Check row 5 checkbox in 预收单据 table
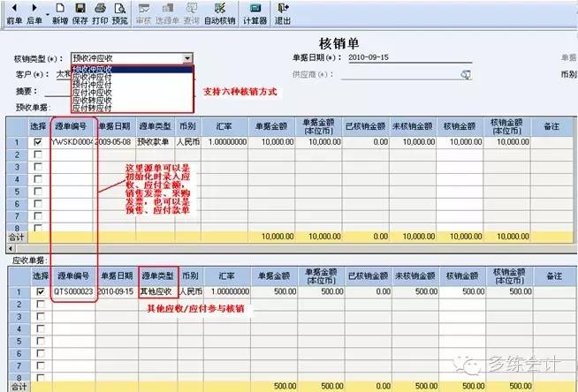The height and width of the screenshot is (392, 578). coord(38,192)
